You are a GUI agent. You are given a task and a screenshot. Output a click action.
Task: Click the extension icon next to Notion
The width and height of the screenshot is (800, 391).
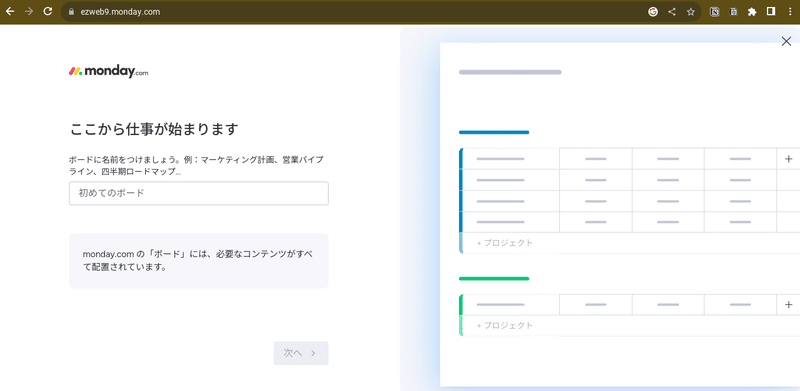(733, 12)
